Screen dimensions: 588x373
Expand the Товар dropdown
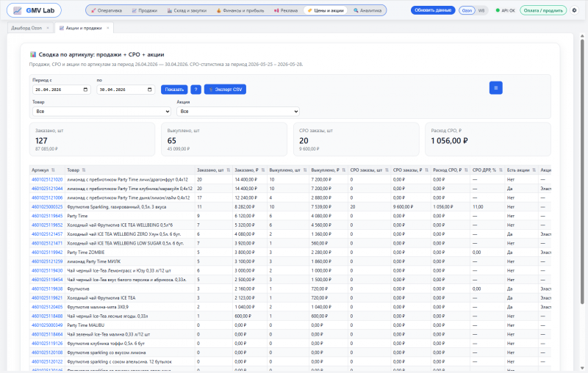pyautogui.click(x=101, y=111)
